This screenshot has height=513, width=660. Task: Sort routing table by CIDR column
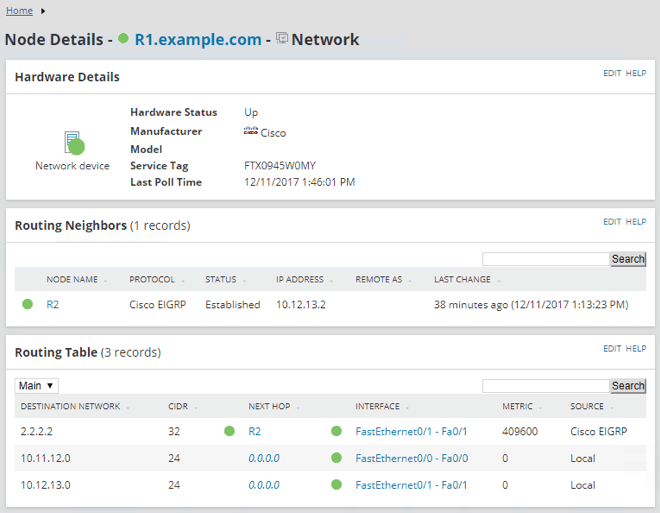point(178,407)
